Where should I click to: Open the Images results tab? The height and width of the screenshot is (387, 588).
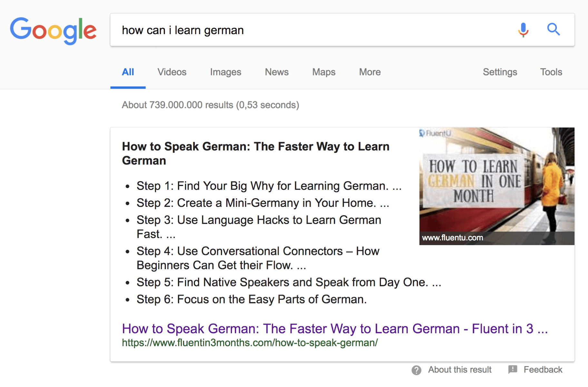coord(225,72)
